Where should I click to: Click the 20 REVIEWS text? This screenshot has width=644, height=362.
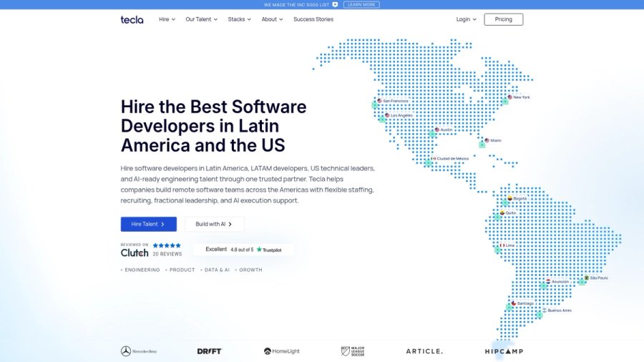pos(167,254)
